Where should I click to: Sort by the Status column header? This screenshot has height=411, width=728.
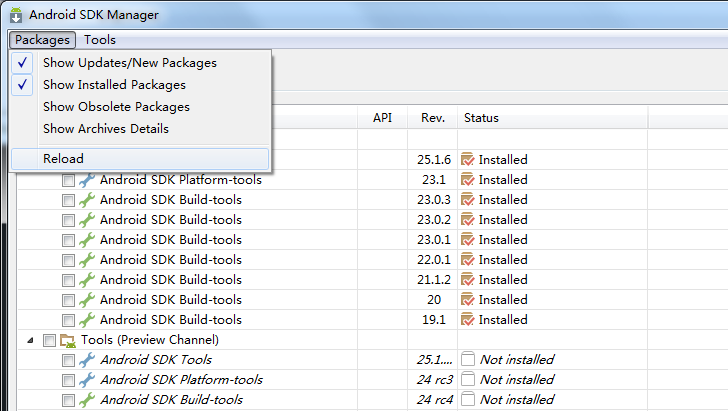[x=552, y=118]
